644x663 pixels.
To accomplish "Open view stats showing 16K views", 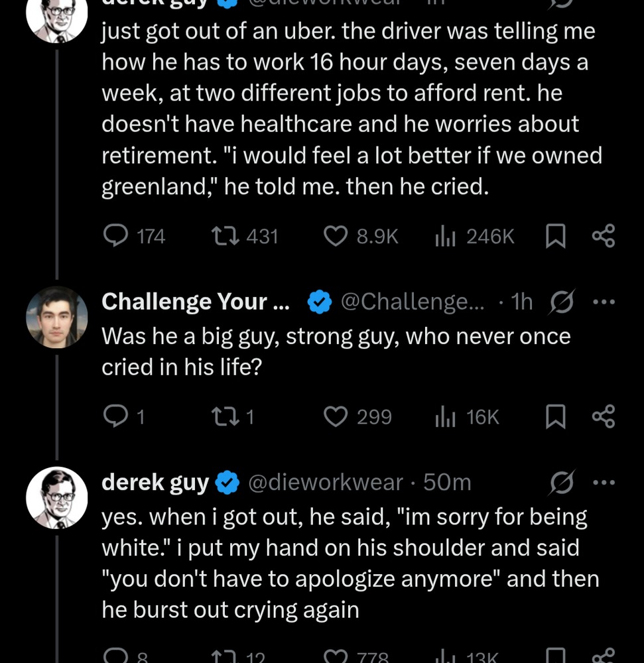I will [444, 416].
